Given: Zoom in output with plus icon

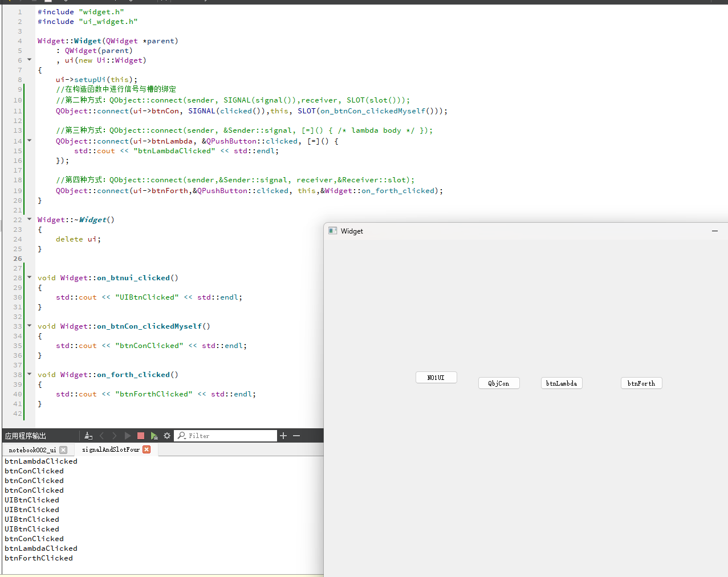Looking at the screenshot, I should (283, 436).
